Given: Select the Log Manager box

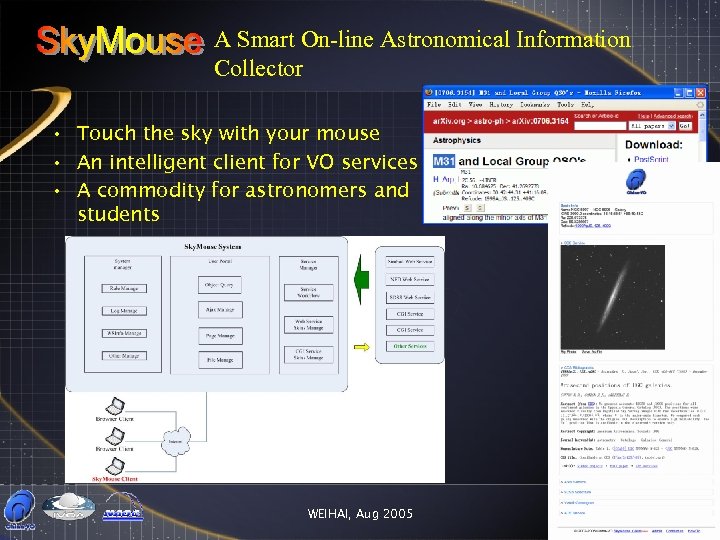Looking at the screenshot, I should coord(124,311).
